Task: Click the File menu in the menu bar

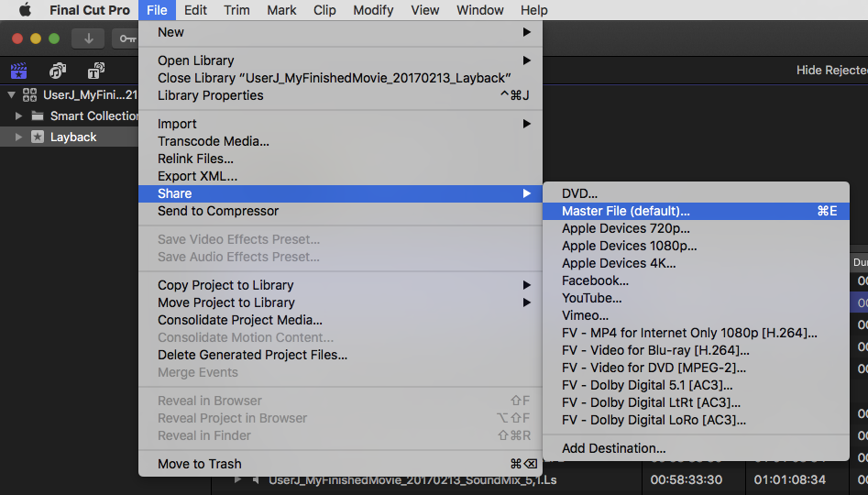Action: [x=157, y=10]
